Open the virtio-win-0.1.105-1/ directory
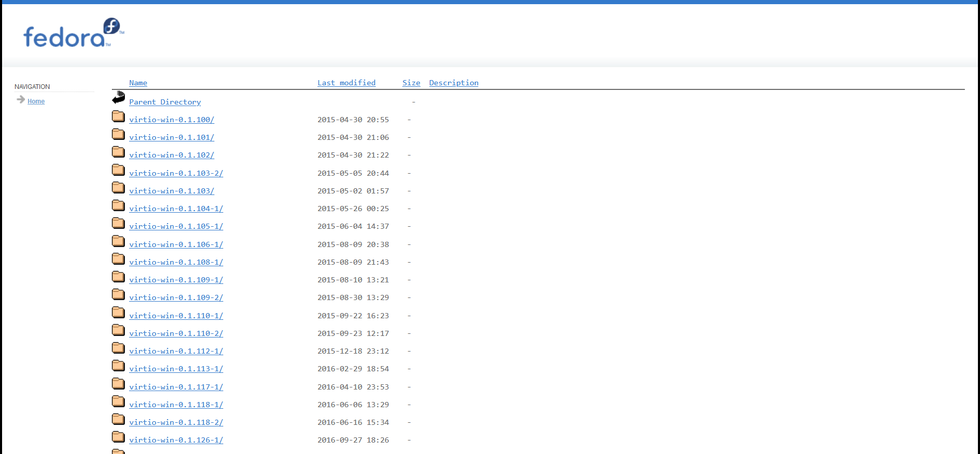The height and width of the screenshot is (454, 980). coord(176,226)
